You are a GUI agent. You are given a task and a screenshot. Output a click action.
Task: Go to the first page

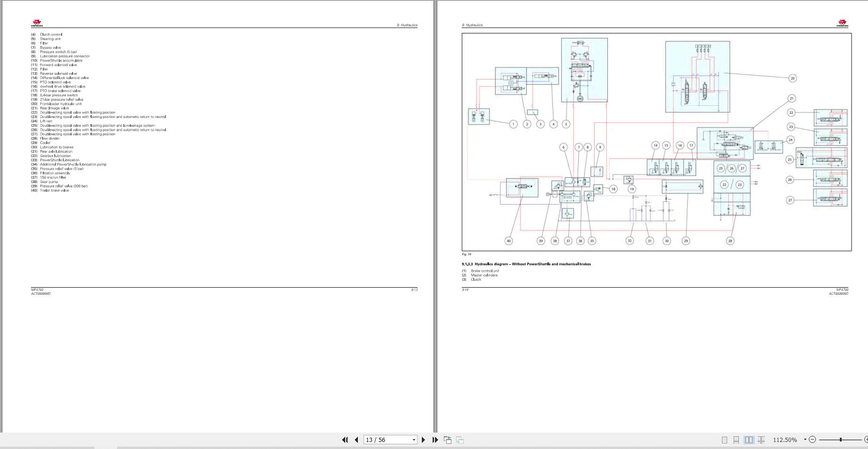345,440
